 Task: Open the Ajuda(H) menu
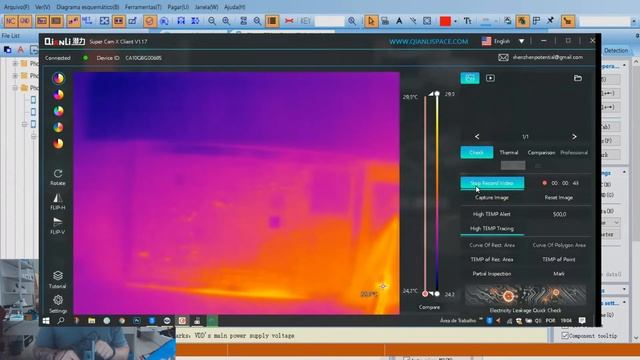[x=234, y=7]
